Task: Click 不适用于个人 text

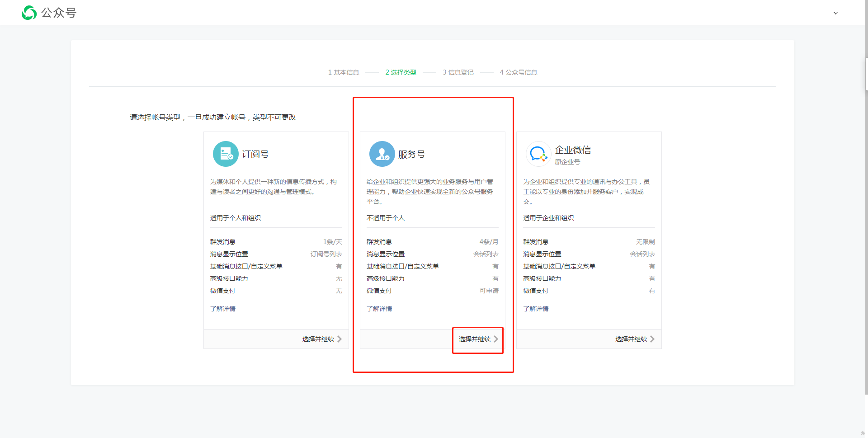Action: point(386,218)
